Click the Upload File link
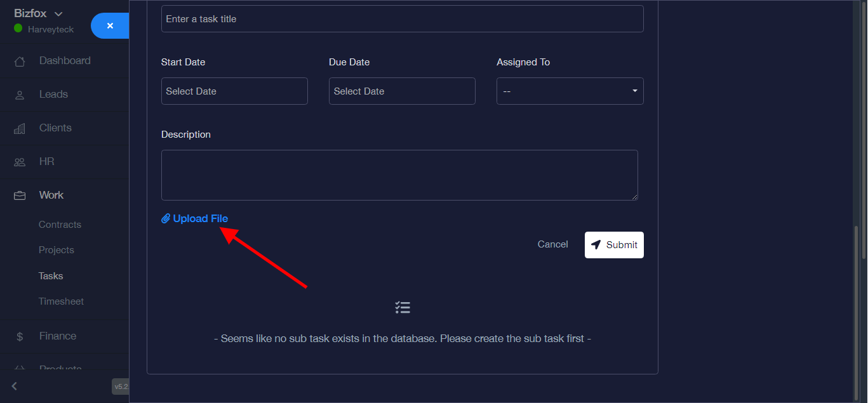This screenshot has width=868, height=403. [x=200, y=218]
